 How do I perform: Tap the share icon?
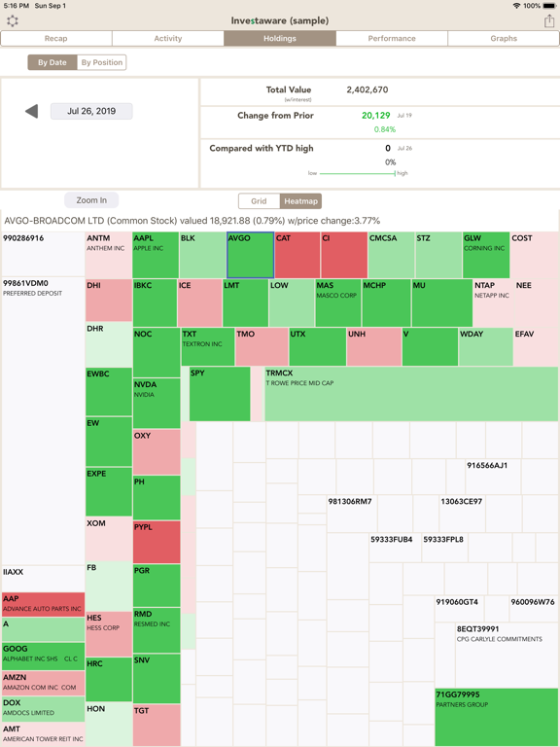click(549, 20)
